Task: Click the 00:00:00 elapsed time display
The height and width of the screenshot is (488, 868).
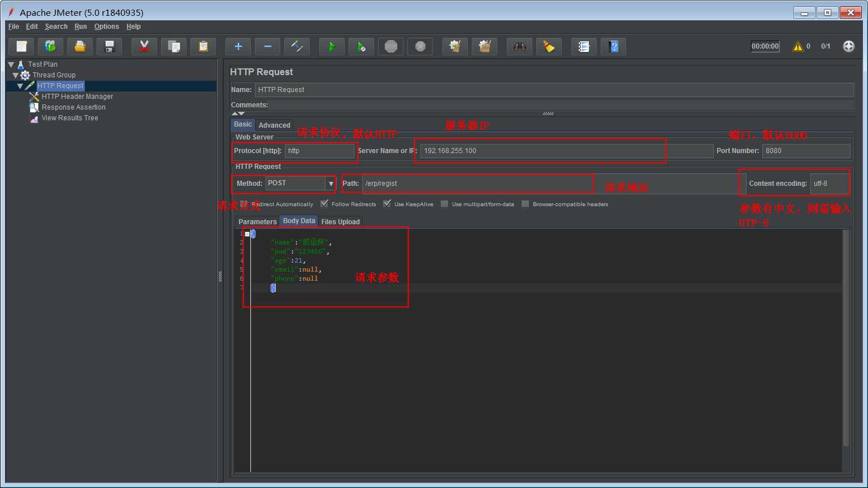Action: [765, 46]
